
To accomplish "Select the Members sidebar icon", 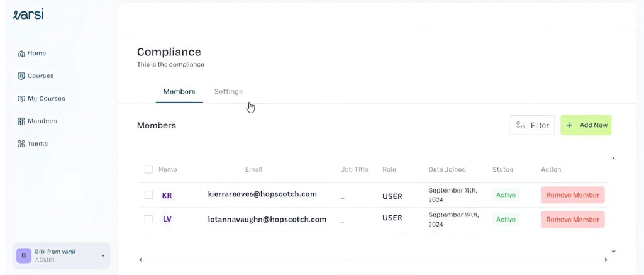I will [x=21, y=121].
